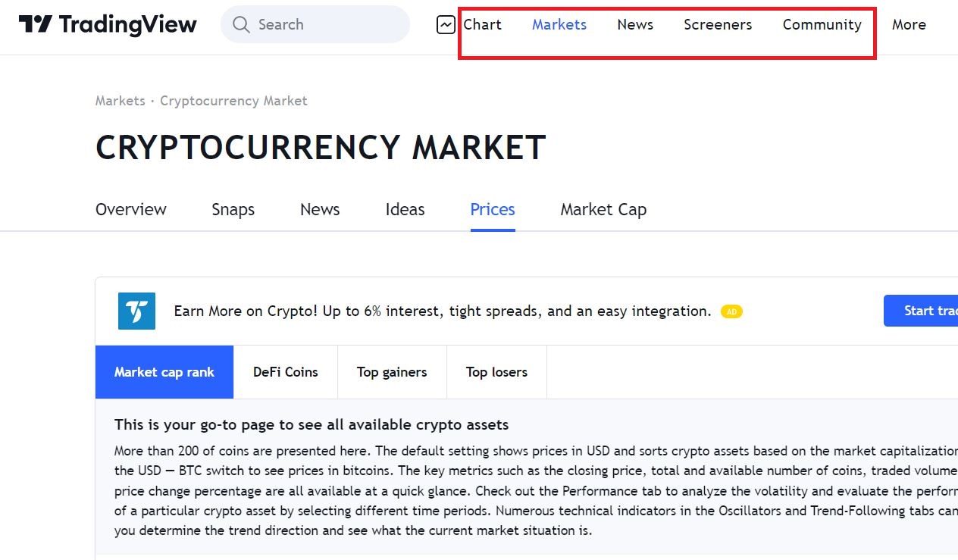The width and height of the screenshot is (958, 560).
Task: Click the blue advertiser logo icon
Action: (136, 311)
